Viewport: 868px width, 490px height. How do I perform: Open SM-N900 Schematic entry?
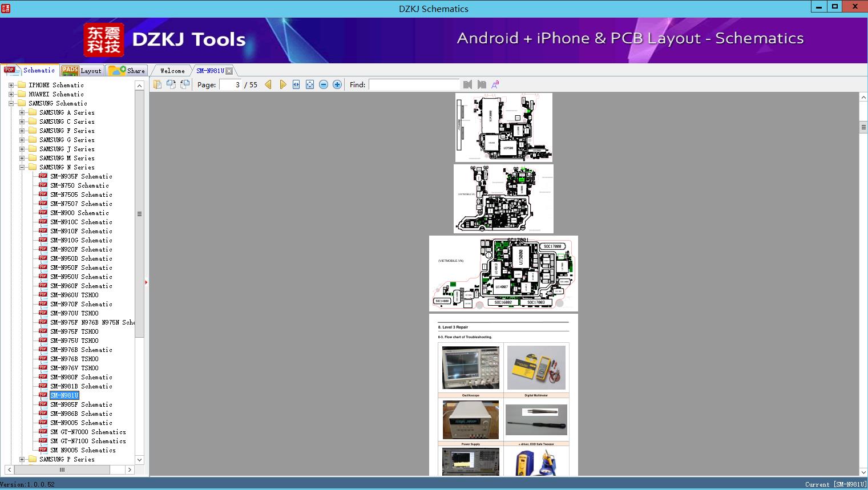pyautogui.click(x=79, y=213)
